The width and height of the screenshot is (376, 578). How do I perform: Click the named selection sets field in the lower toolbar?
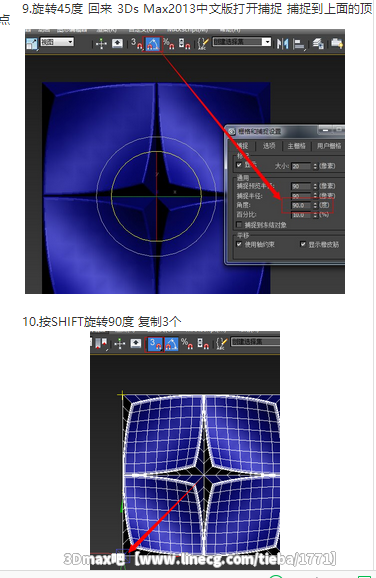point(255,342)
